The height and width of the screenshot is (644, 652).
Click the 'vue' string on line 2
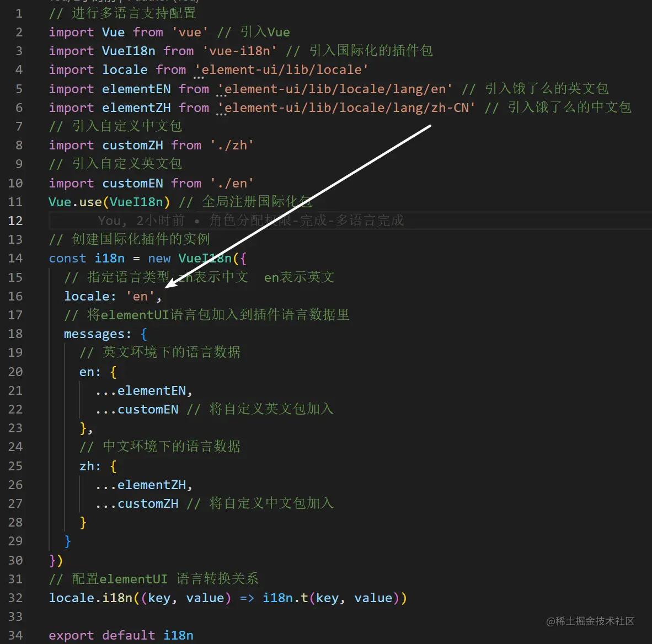[x=190, y=32]
